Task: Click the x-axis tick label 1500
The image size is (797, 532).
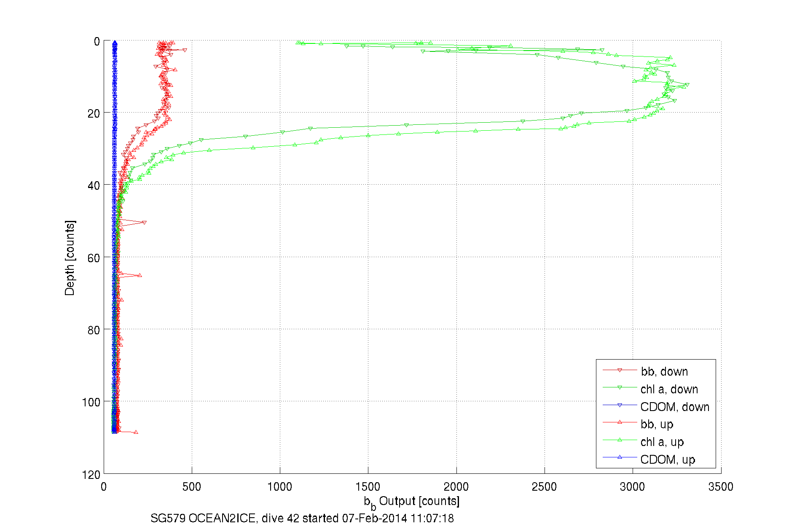Action: pyautogui.click(x=368, y=487)
